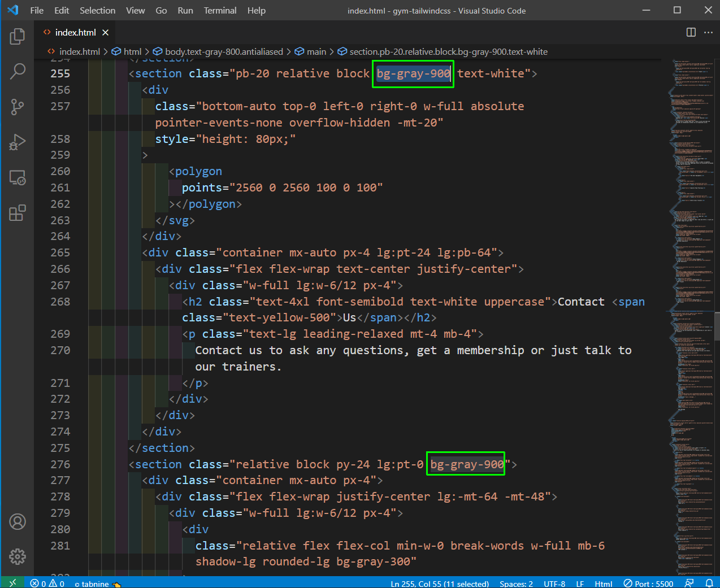Click line number 255

click(60, 73)
